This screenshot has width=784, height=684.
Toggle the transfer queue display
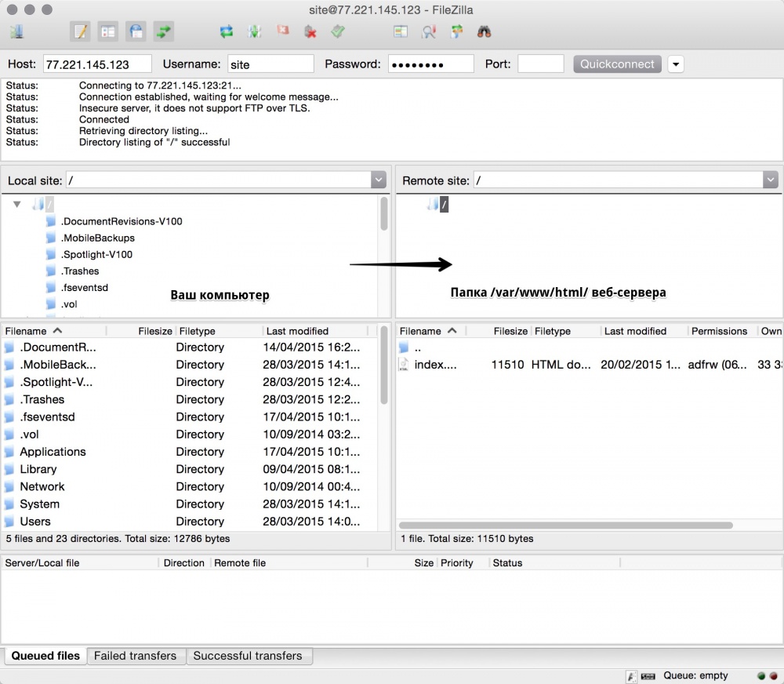[164, 32]
